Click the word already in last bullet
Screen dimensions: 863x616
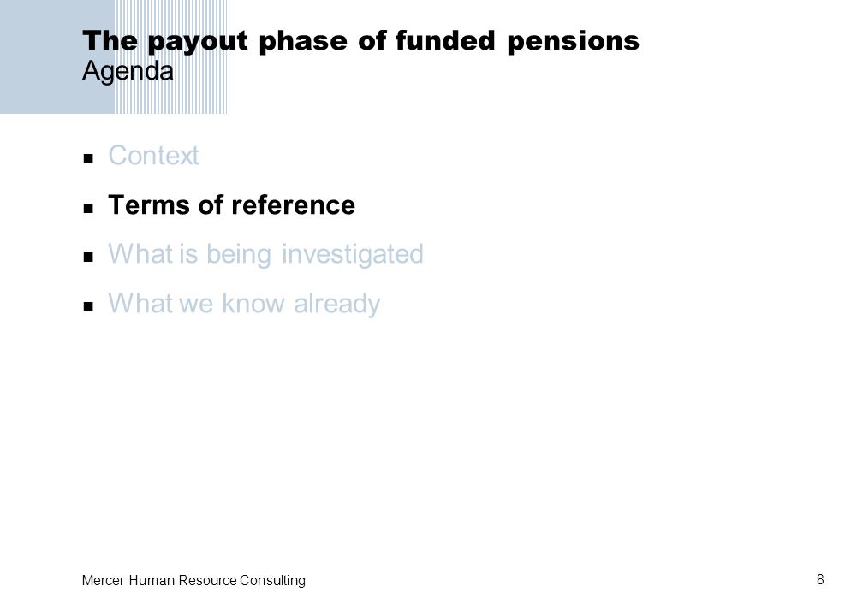[x=336, y=305]
